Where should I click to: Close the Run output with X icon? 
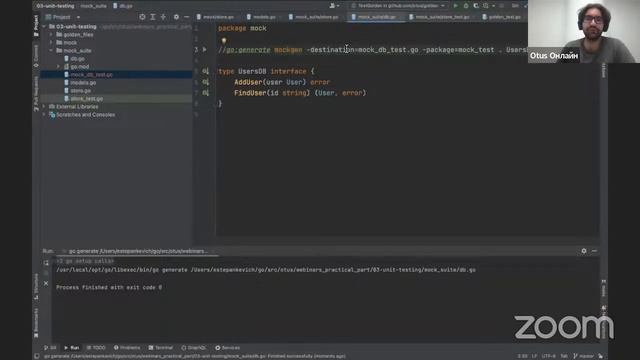[x=46, y=283]
